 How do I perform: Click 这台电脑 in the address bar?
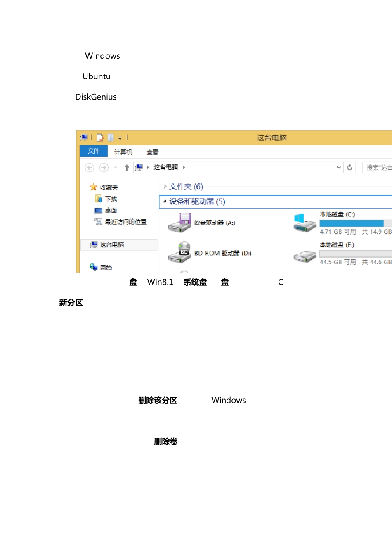[166, 167]
